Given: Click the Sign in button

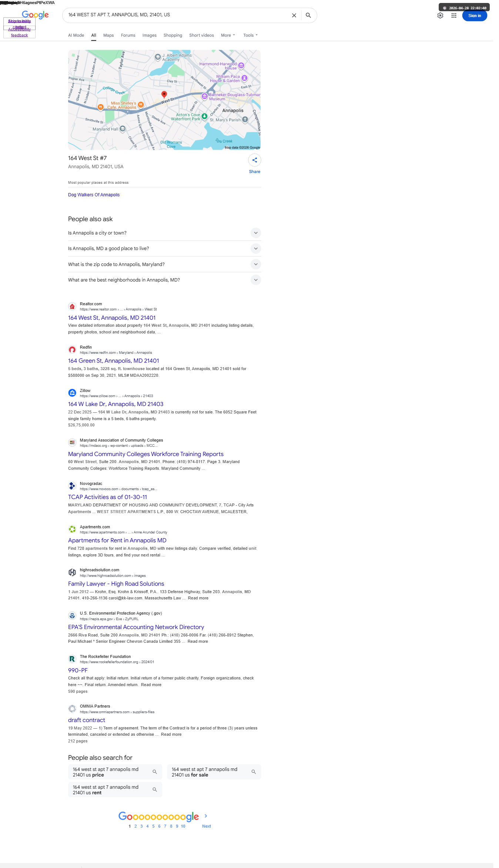Looking at the screenshot, I should pos(475,16).
